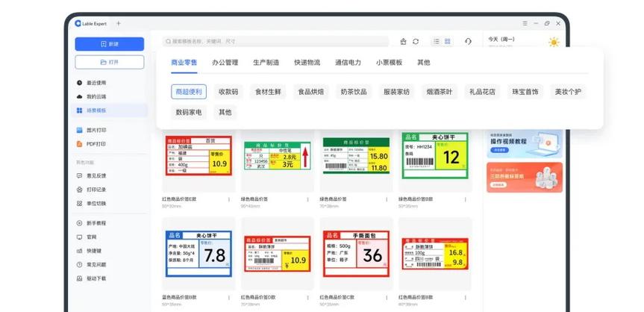
Task: Select the 其他 tab in top category row
Action: tap(424, 63)
